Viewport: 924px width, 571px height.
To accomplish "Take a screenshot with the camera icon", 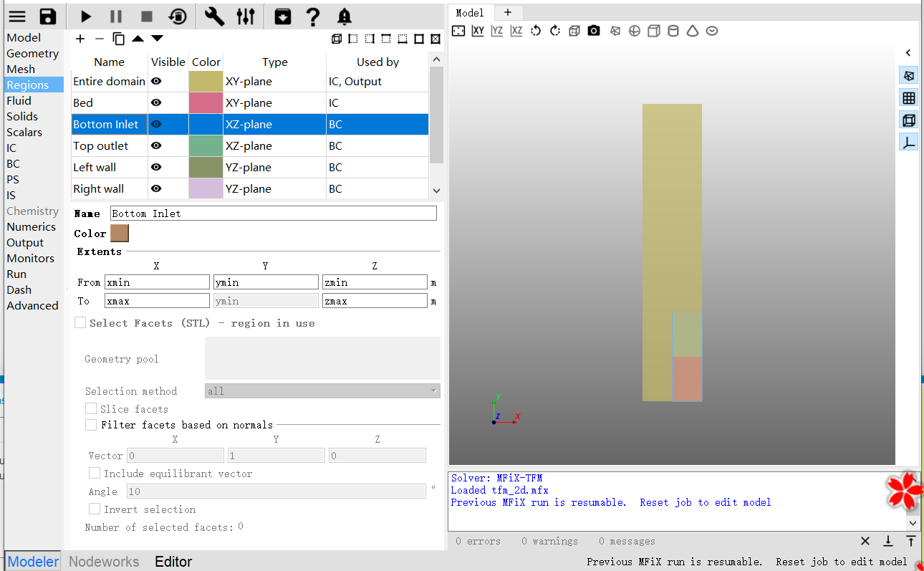I will click(x=594, y=31).
